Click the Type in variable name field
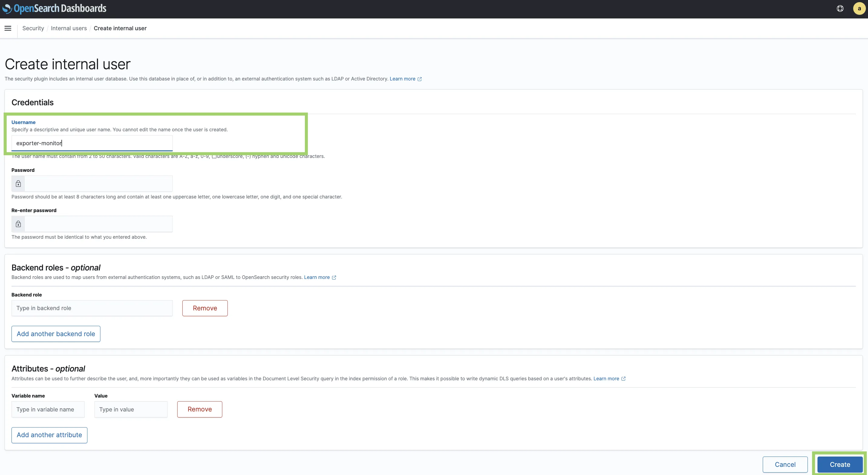 click(48, 409)
